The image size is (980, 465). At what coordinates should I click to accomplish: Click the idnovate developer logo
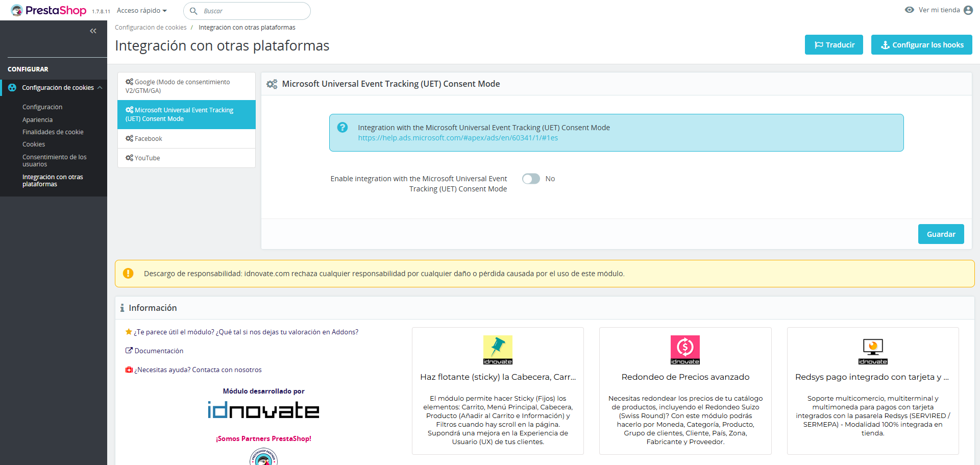(x=263, y=410)
